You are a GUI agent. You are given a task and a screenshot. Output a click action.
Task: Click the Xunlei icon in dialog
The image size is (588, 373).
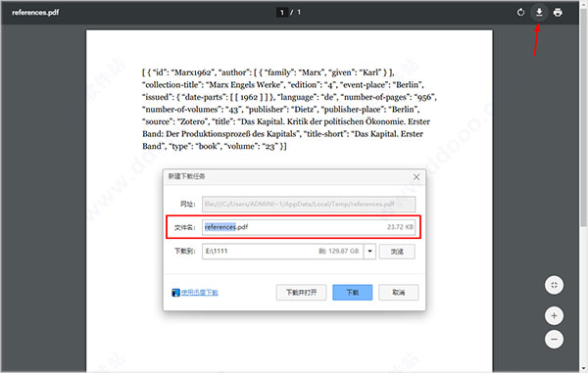[x=175, y=293]
